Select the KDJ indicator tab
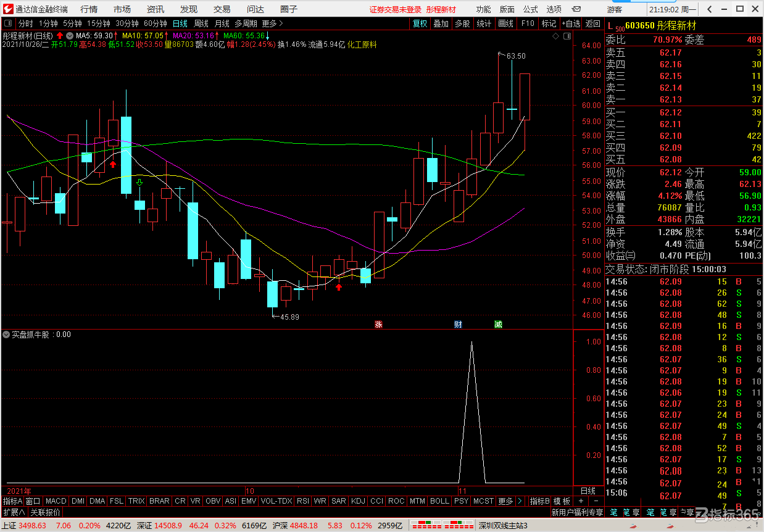Screen dimensions: 764x532 pyautogui.click(x=358, y=501)
